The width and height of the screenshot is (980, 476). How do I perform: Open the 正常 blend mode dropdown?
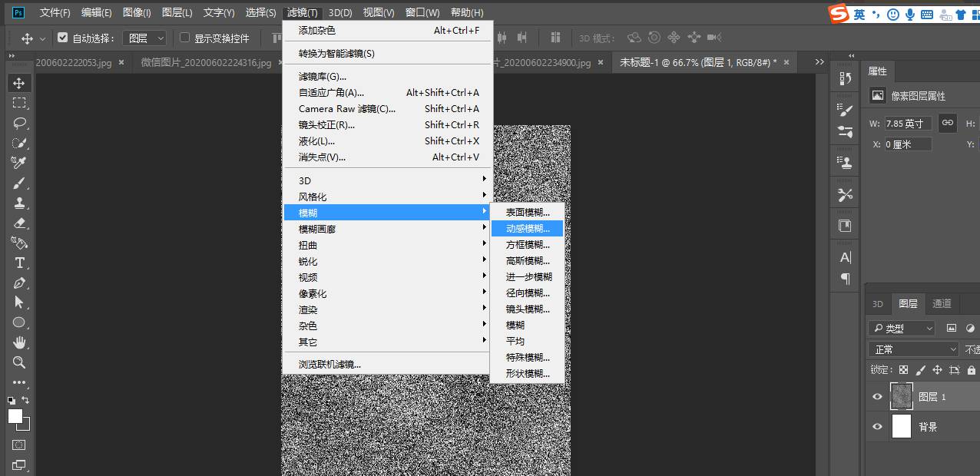[x=912, y=349]
